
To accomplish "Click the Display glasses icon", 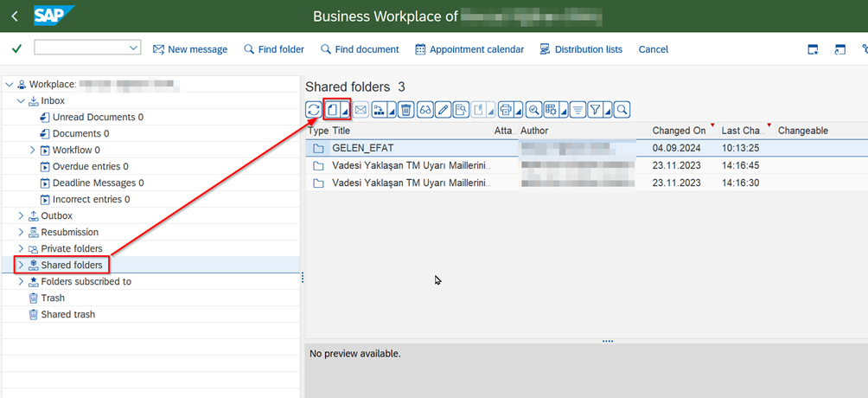I will click(424, 110).
